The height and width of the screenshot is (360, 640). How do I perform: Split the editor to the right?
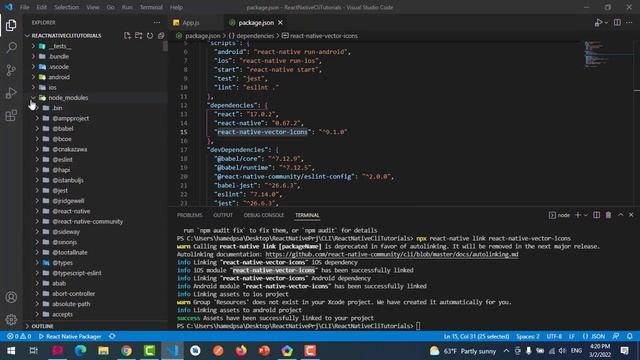617,22
